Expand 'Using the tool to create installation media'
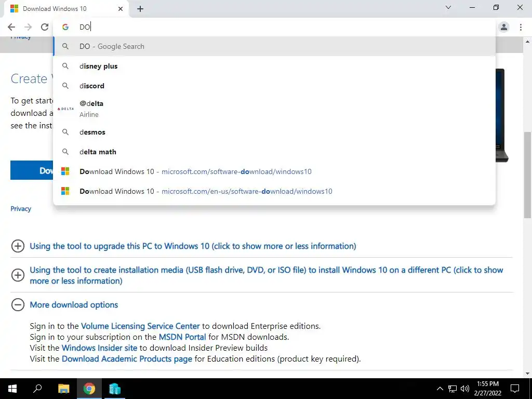This screenshot has width=532, height=399. 267,275
